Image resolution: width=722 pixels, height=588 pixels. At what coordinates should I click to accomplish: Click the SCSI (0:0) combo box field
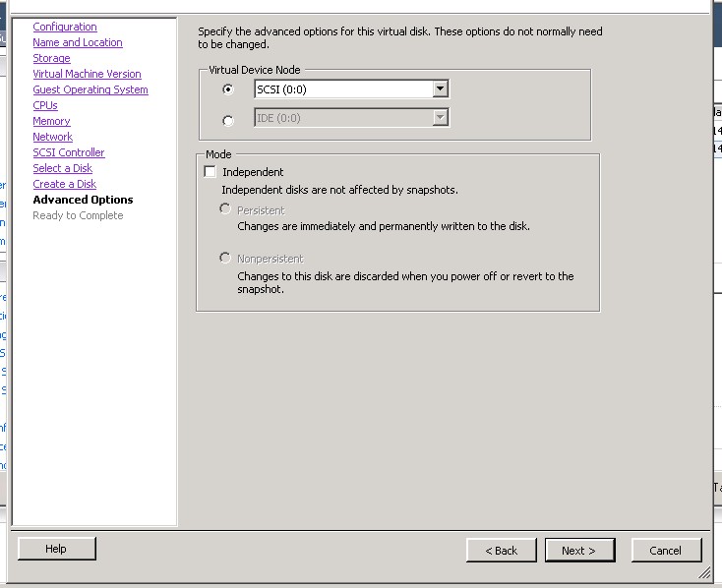point(335,89)
